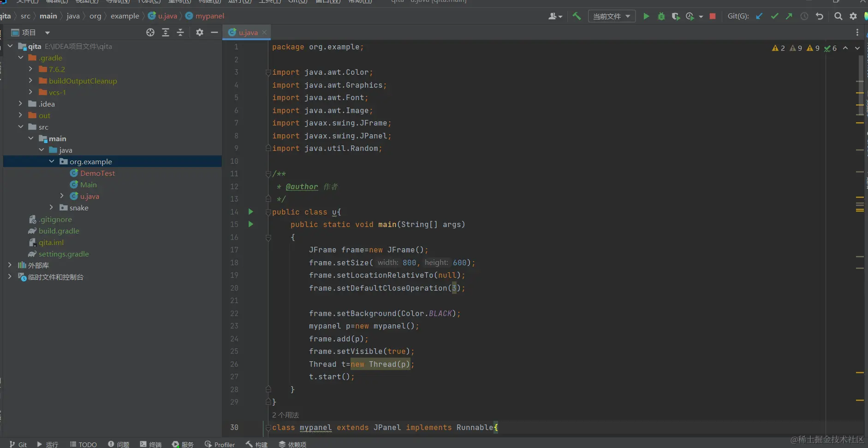Screen dimensions: 868x448
Task: Open the Profiler tool window tab
Action: tap(220, 444)
